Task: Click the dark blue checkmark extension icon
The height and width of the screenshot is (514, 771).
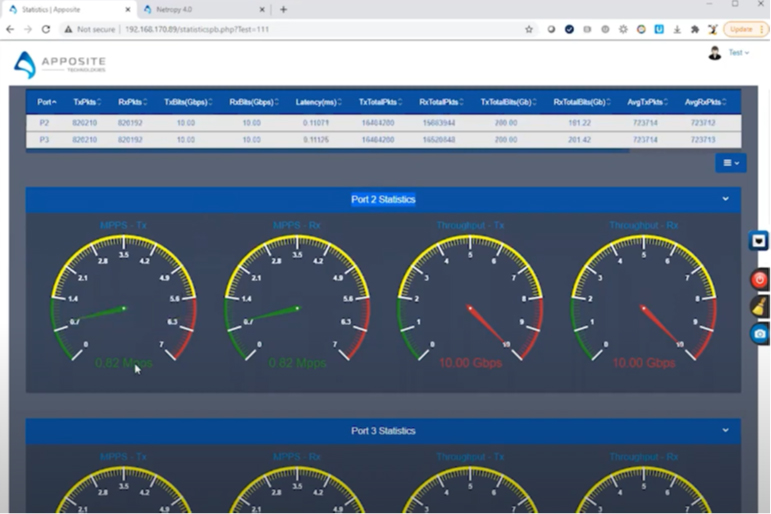Action: (569, 30)
